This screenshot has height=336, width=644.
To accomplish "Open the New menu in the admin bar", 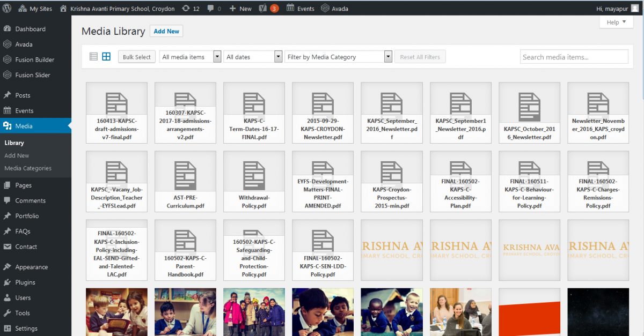I will pyautogui.click(x=239, y=8).
